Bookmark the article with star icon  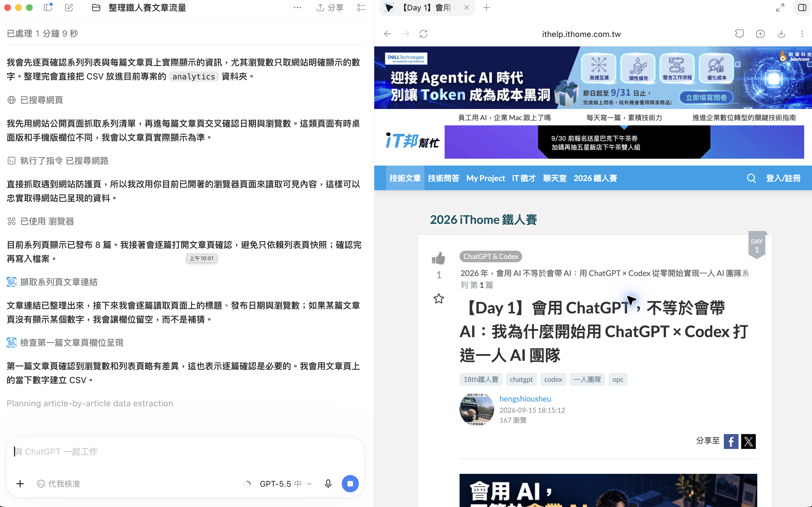pyautogui.click(x=439, y=299)
